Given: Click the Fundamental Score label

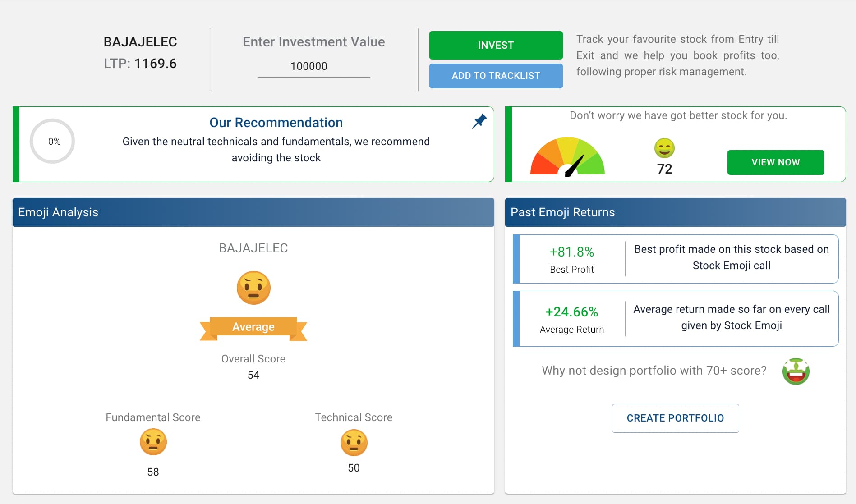Looking at the screenshot, I should coord(153,417).
